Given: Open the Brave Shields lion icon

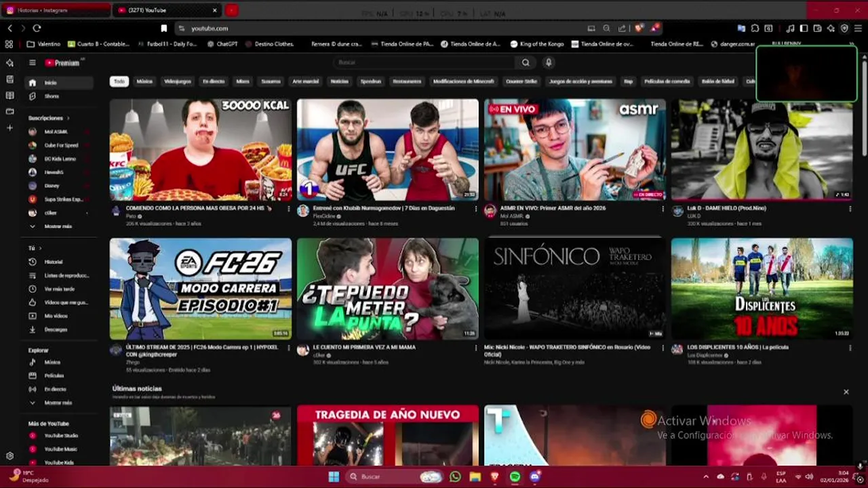Looking at the screenshot, I should pos(639,28).
